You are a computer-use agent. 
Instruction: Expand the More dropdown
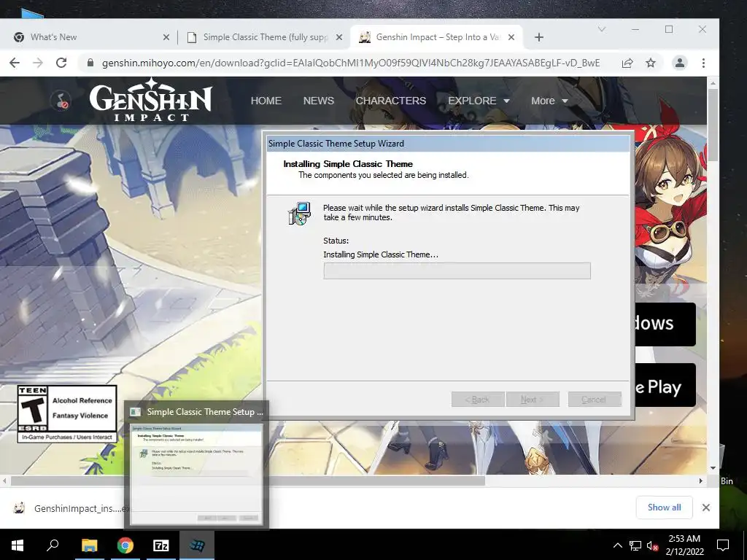click(x=549, y=101)
